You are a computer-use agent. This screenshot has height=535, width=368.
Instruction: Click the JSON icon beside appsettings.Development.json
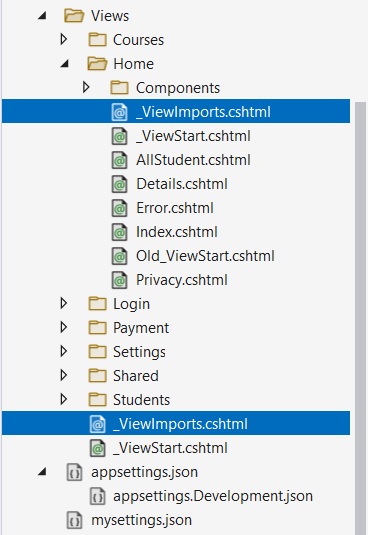(98, 496)
